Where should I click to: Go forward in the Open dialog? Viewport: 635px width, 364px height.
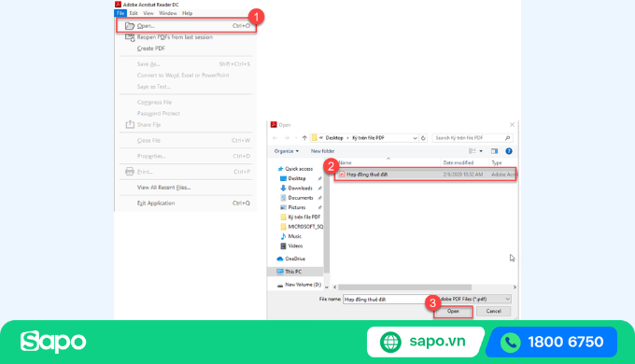(287, 138)
